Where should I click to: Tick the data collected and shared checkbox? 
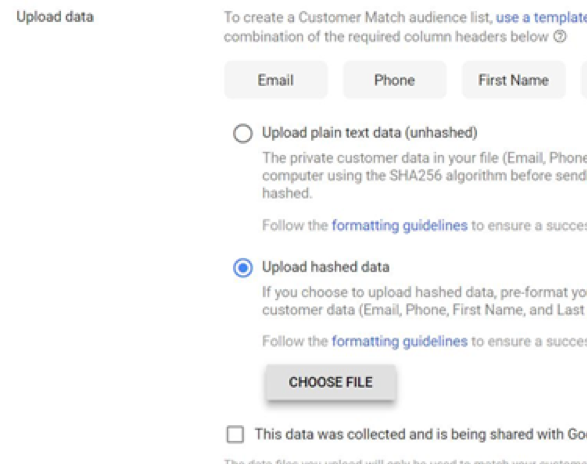(x=235, y=434)
